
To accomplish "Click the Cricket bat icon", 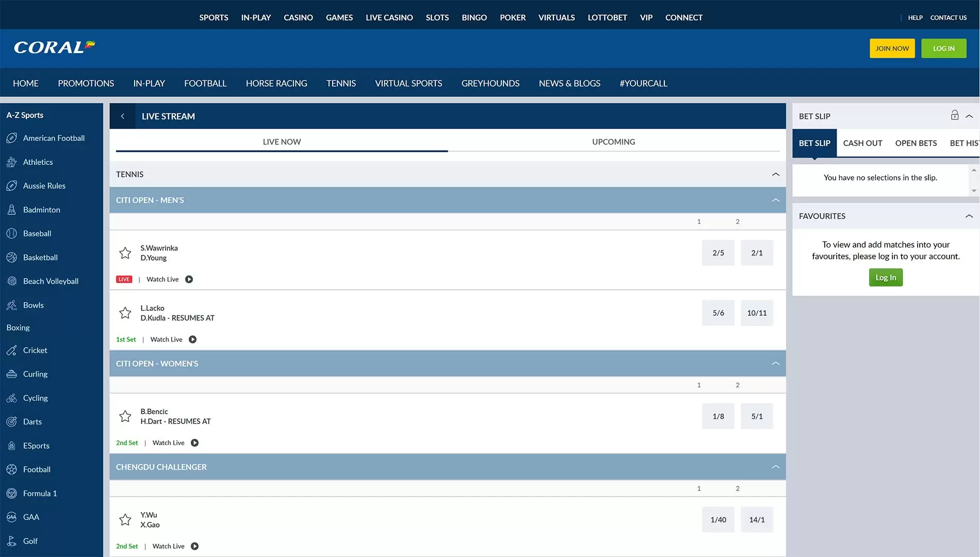I will pos(12,350).
